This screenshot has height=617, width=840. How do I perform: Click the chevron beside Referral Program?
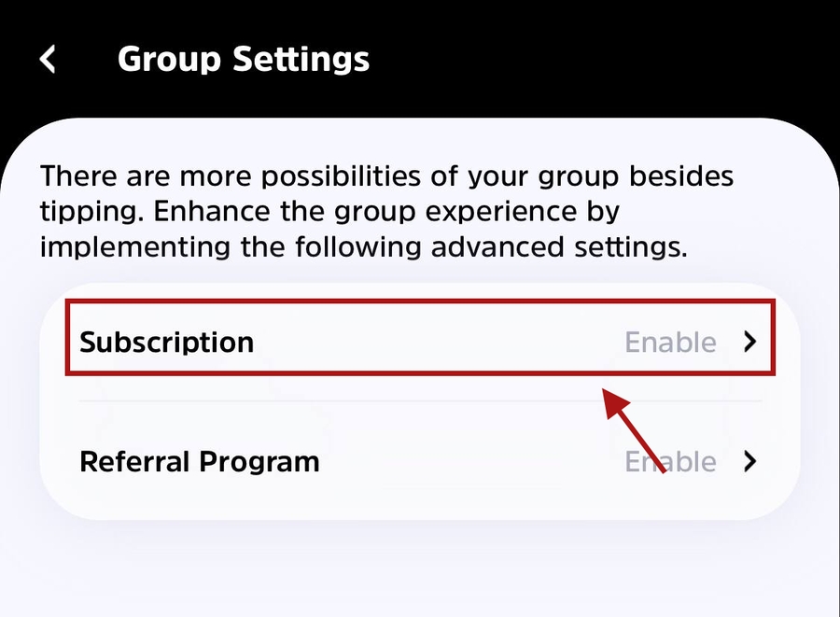pyautogui.click(x=749, y=461)
